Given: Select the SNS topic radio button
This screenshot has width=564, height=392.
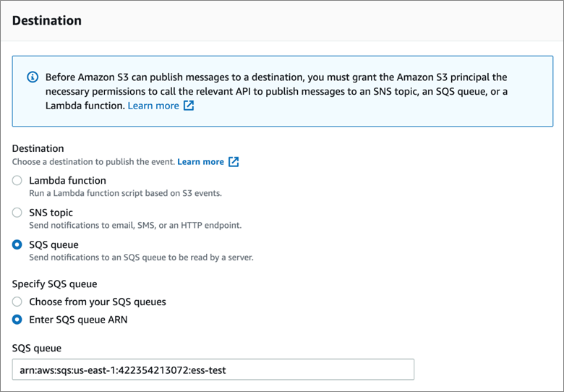Looking at the screenshot, I should point(17,213).
